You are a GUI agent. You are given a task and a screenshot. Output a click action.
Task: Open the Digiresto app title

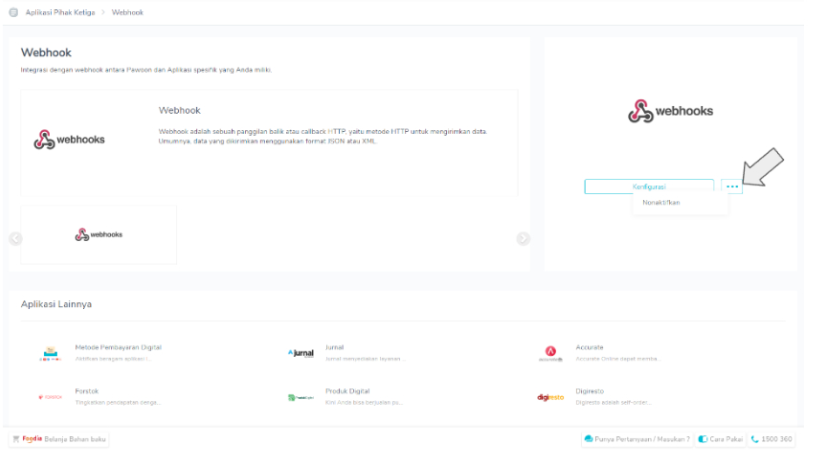click(589, 391)
